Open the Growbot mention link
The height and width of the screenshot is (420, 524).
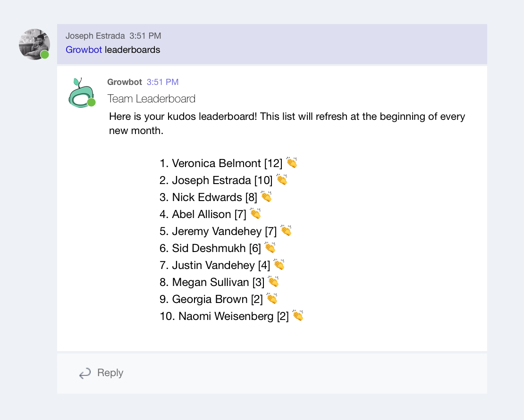84,50
